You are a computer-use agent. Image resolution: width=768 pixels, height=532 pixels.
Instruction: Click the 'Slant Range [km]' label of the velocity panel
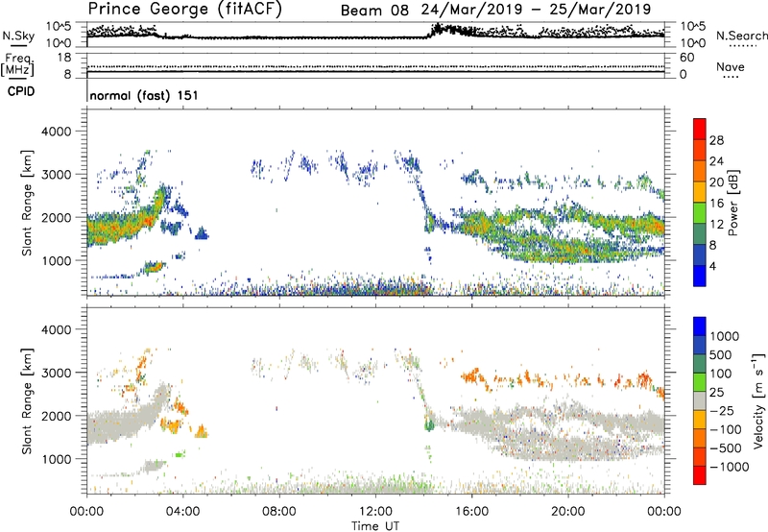27,400
